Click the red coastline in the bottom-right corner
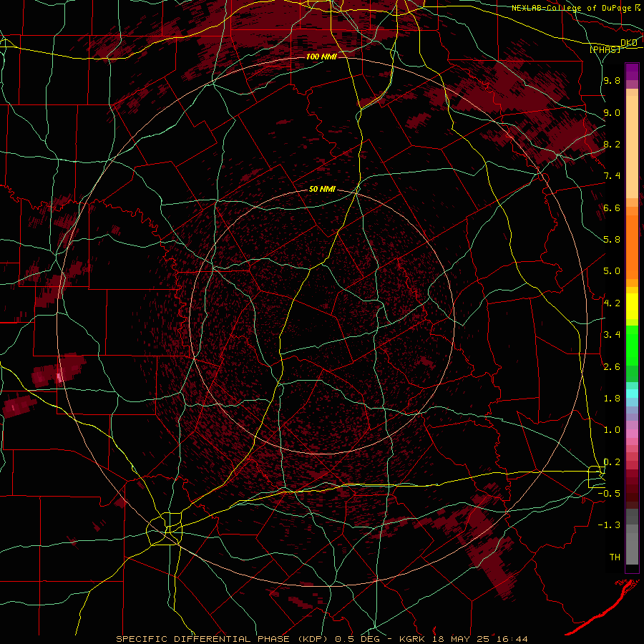This screenshot has width=644, height=644. pyautogui.click(x=604, y=606)
